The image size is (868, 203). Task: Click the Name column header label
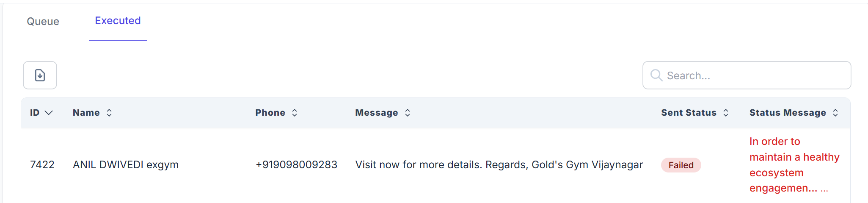[x=86, y=113]
